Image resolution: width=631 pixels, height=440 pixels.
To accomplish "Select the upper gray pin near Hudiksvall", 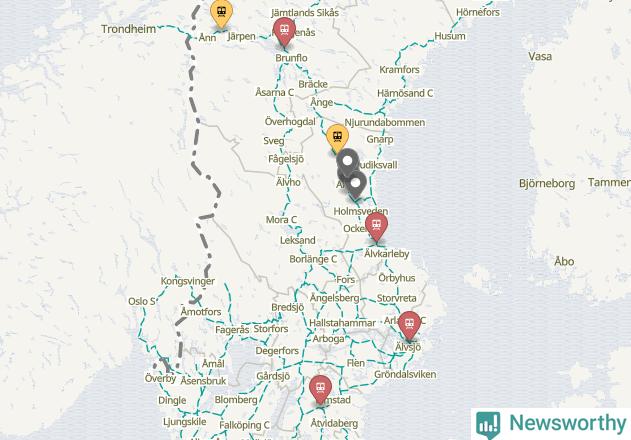I will coord(347,162).
